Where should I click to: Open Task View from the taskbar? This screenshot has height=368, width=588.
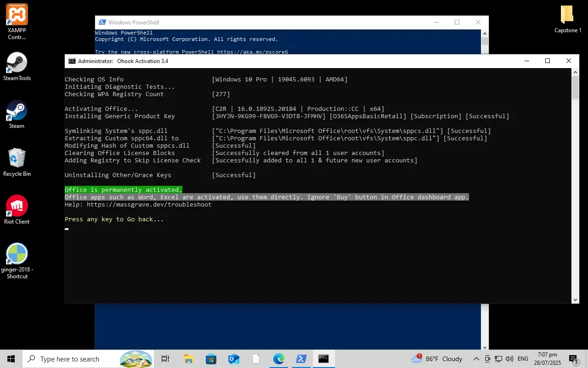point(165,359)
